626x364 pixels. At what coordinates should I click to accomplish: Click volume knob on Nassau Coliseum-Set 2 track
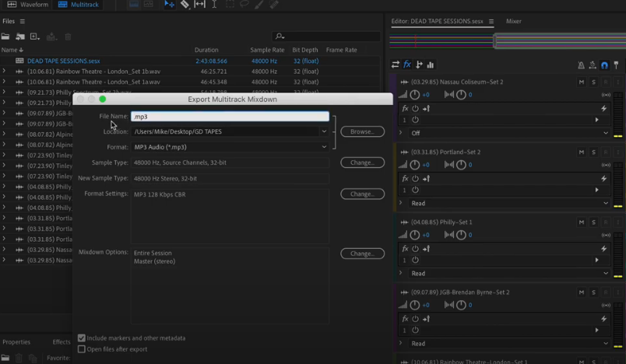tap(415, 95)
